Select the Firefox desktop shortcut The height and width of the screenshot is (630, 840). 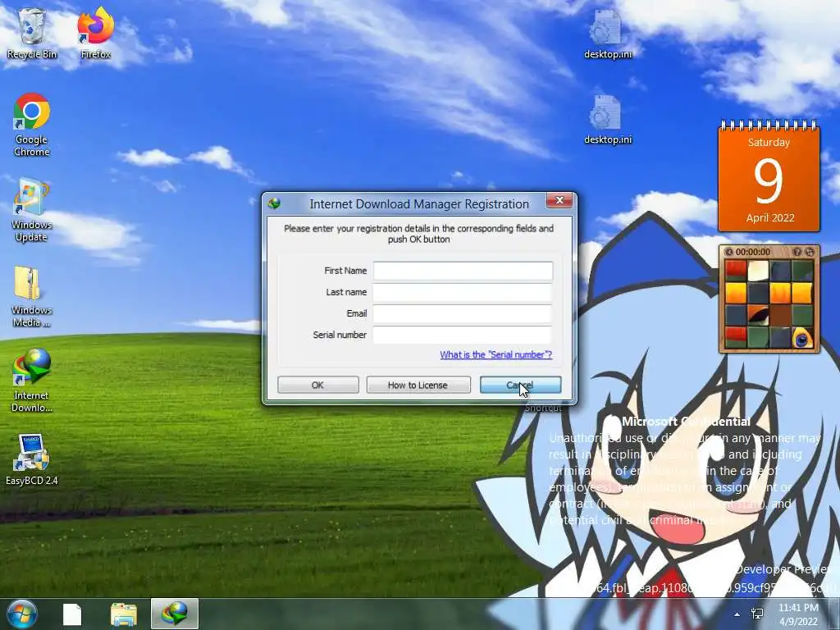pyautogui.click(x=95, y=33)
